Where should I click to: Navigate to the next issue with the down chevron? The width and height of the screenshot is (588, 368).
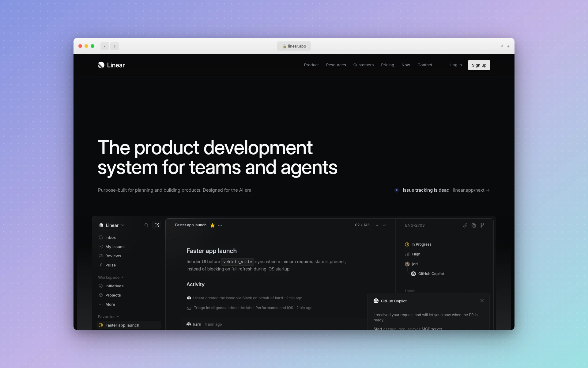[x=384, y=225]
